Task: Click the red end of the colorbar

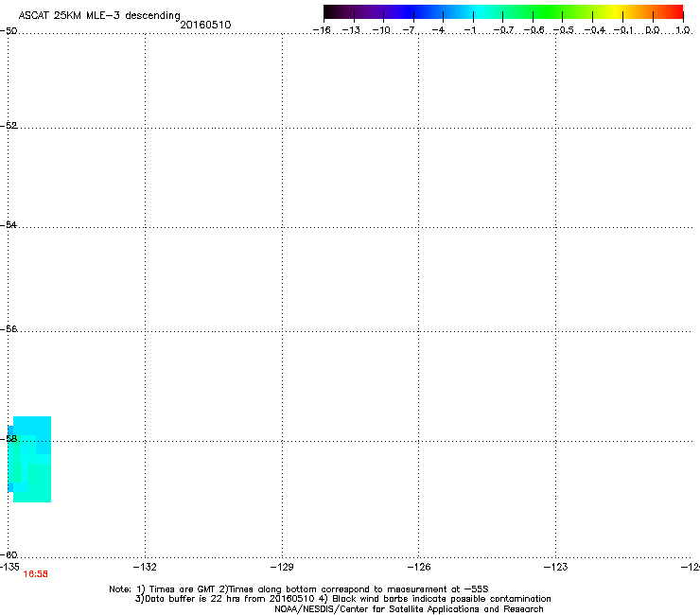Action: (674, 12)
